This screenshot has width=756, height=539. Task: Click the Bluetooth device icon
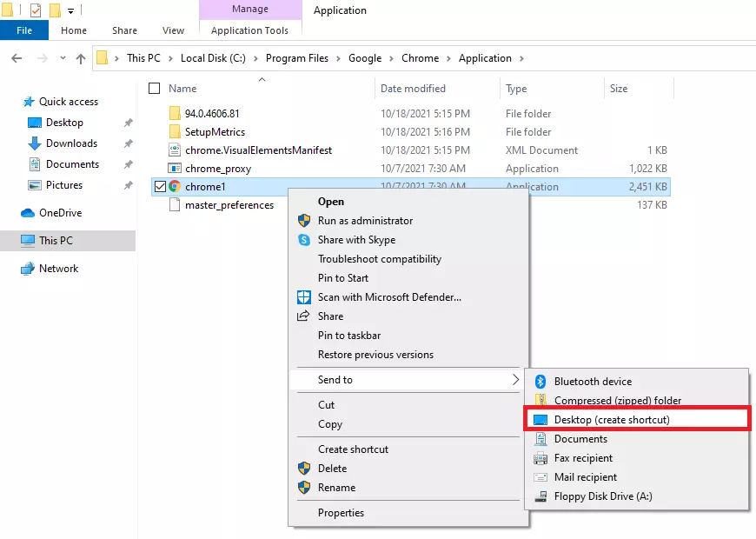540,381
